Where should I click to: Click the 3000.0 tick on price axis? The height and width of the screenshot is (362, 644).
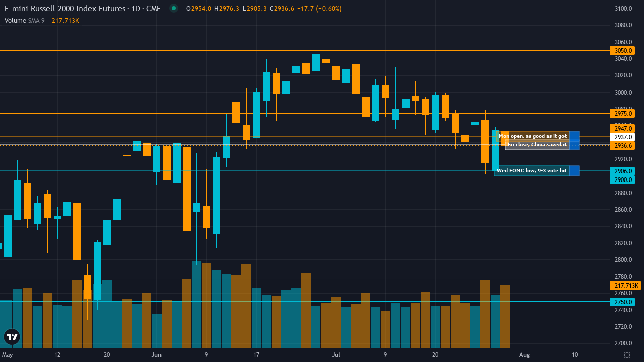tap(623, 93)
